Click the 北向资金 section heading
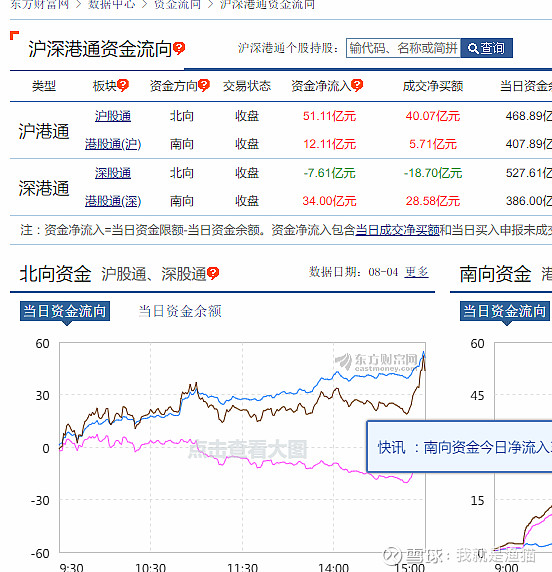 (55, 274)
